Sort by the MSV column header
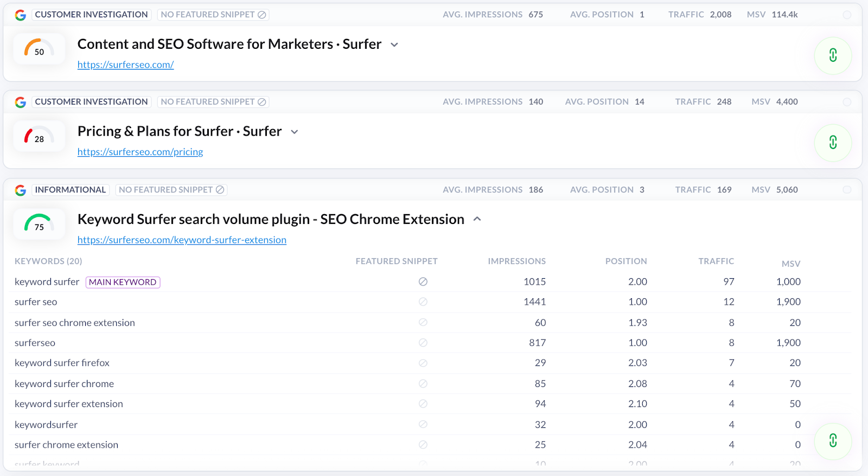Viewport: 868px width, 476px height. (x=791, y=263)
